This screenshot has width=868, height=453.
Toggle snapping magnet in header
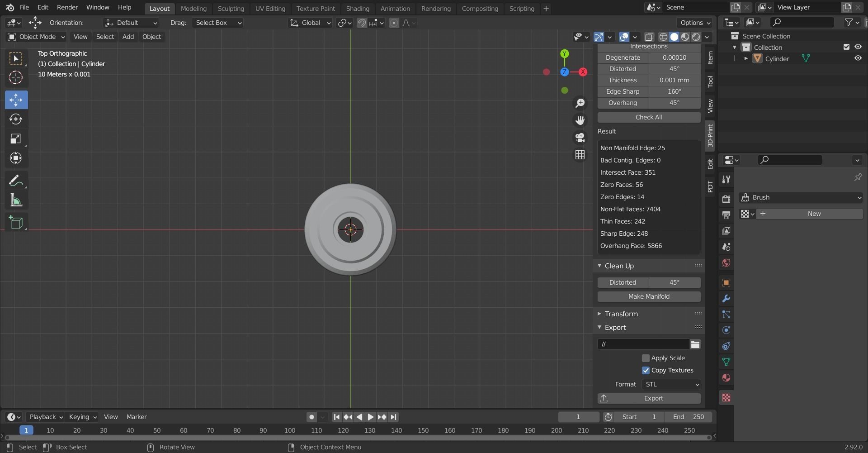362,23
